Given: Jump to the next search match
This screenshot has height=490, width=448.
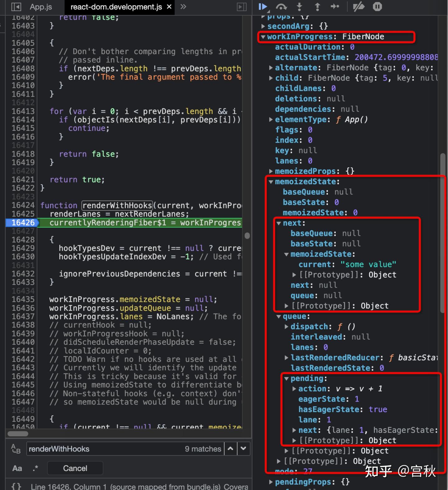Looking at the screenshot, I should [x=244, y=449].
